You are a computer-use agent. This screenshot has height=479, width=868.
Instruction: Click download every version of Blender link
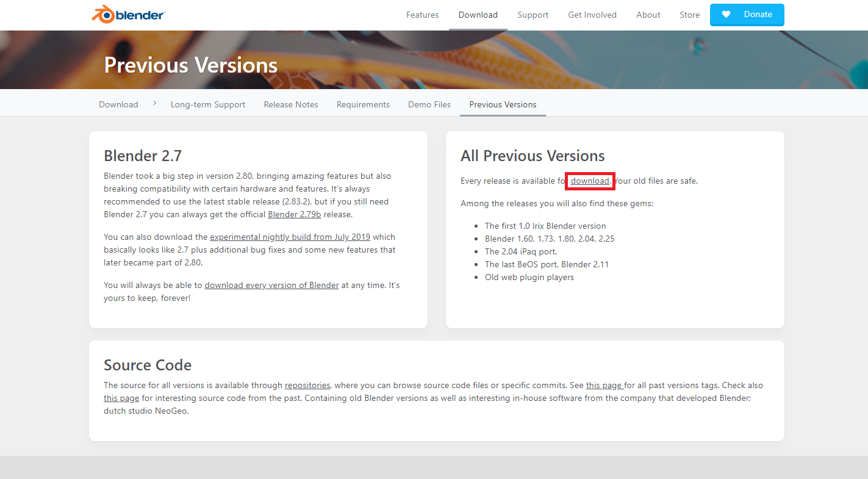pos(272,285)
